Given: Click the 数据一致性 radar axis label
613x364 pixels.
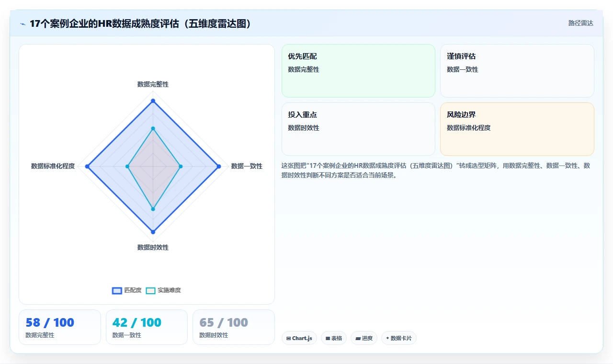Looking at the screenshot, I should coord(247,166).
